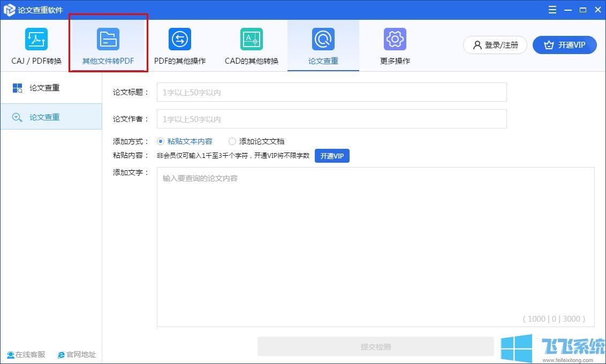Open the 其他文件转PDF tool
The height and width of the screenshot is (364, 606).
tap(108, 45)
